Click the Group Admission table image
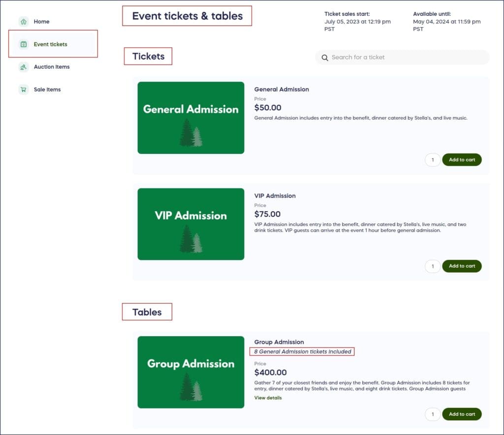 tap(191, 372)
